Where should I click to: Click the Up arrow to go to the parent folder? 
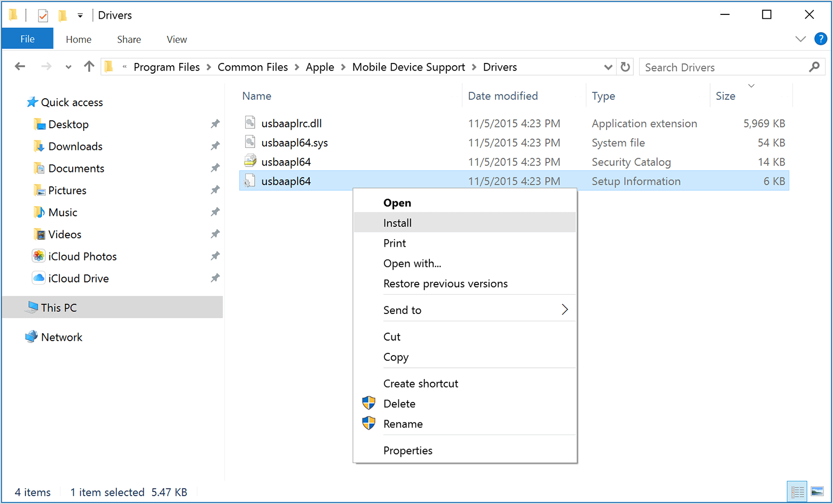click(x=89, y=67)
